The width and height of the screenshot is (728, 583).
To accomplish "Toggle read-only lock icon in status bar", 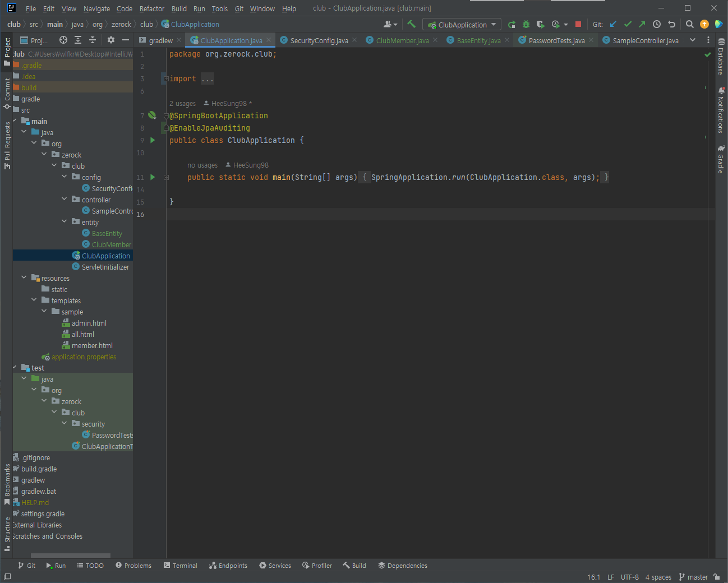I will pos(717,577).
